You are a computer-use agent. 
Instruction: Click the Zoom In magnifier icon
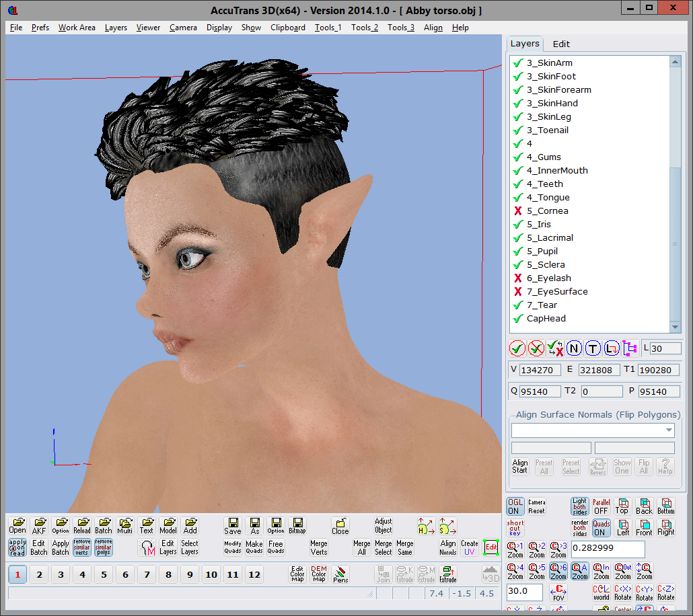[x=601, y=571]
